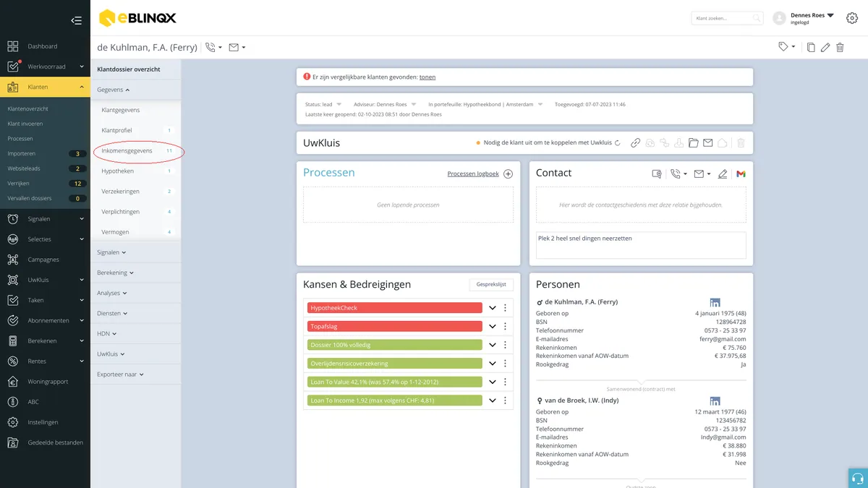The width and height of the screenshot is (868, 488).
Task: Open Gmail icon in the Contact panel
Action: point(741,174)
